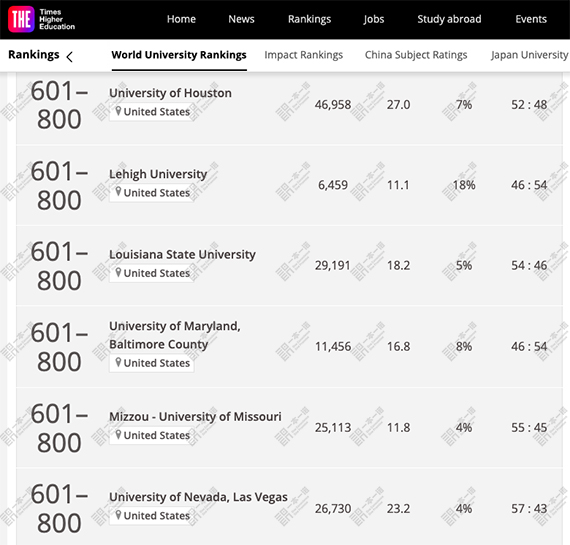The height and width of the screenshot is (545, 570).
Task: Click the location pin under University of Houston
Action: pyautogui.click(x=118, y=111)
